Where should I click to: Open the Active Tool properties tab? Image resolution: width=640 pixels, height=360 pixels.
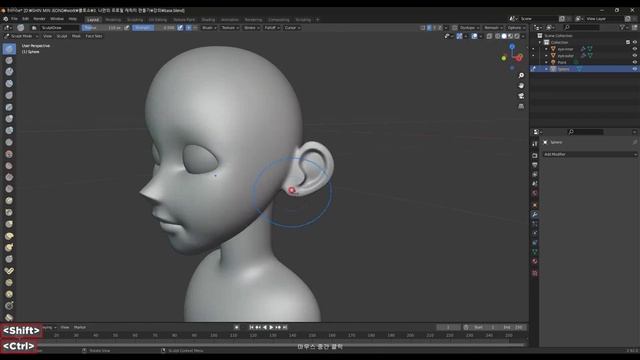[535, 144]
